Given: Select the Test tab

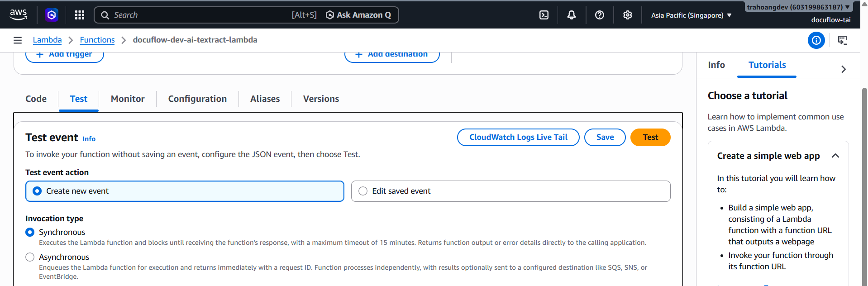Looking at the screenshot, I should click(x=79, y=99).
